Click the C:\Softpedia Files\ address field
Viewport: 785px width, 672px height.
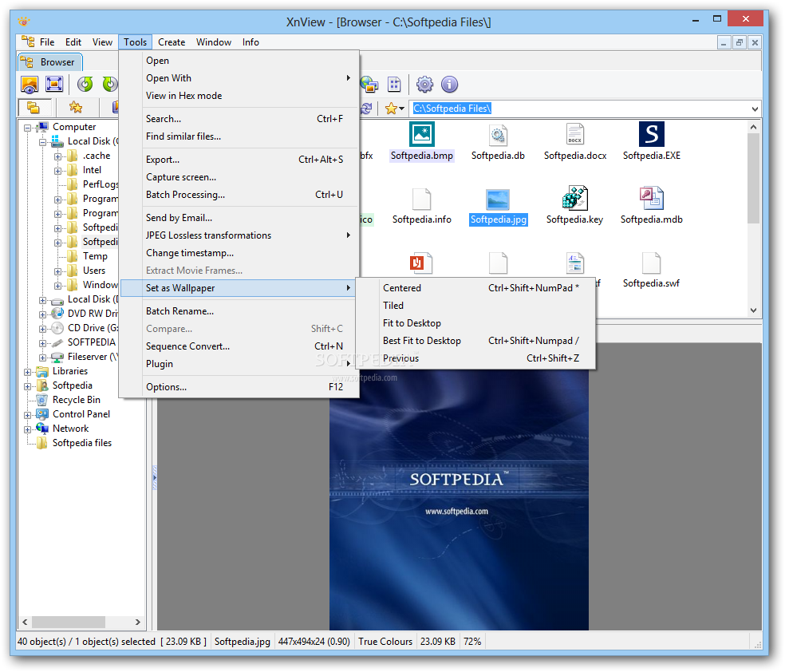pyautogui.click(x=579, y=109)
